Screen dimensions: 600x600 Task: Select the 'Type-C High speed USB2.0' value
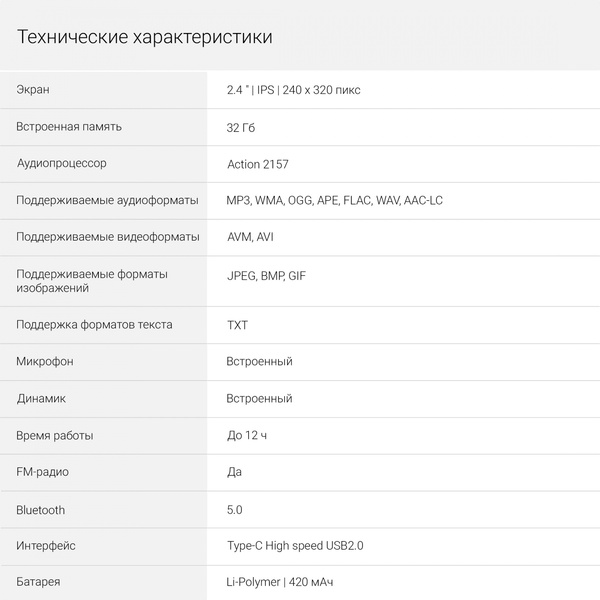[295, 546]
